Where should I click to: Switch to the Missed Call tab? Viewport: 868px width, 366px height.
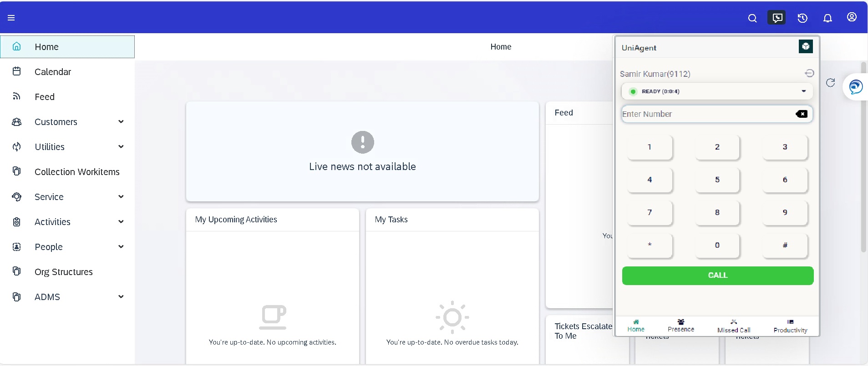733,326
